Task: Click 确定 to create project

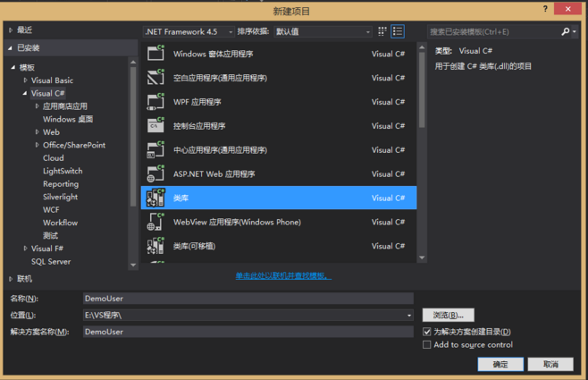Action: (500, 364)
